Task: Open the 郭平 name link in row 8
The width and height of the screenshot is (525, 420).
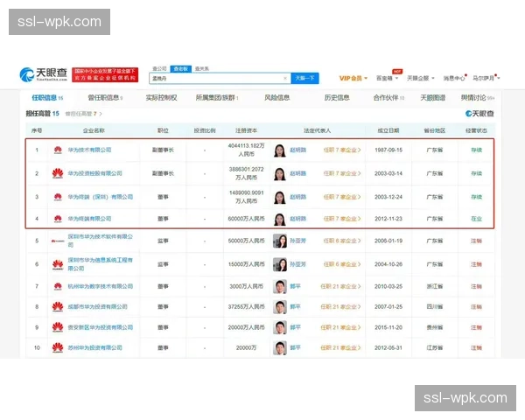Action: click(296, 307)
